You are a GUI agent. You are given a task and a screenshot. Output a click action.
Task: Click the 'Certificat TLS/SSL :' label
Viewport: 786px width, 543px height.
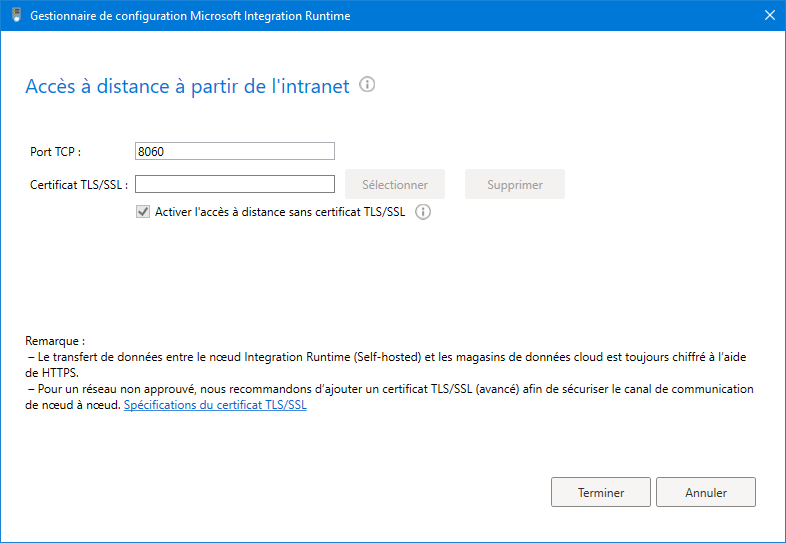coord(79,185)
